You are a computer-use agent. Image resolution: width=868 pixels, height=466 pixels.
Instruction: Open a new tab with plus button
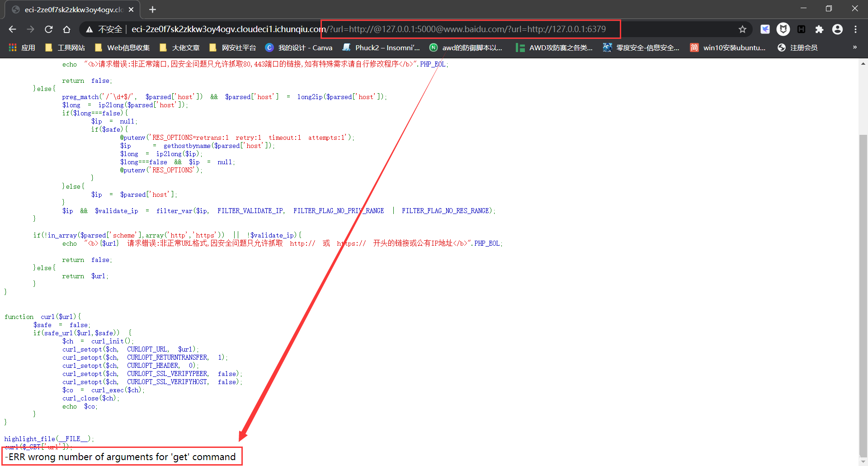click(152, 10)
